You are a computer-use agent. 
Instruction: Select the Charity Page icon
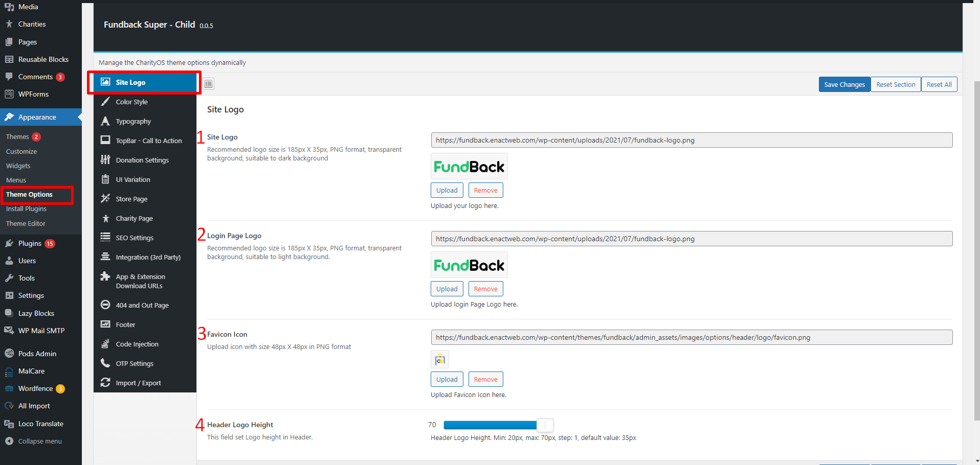(x=105, y=218)
